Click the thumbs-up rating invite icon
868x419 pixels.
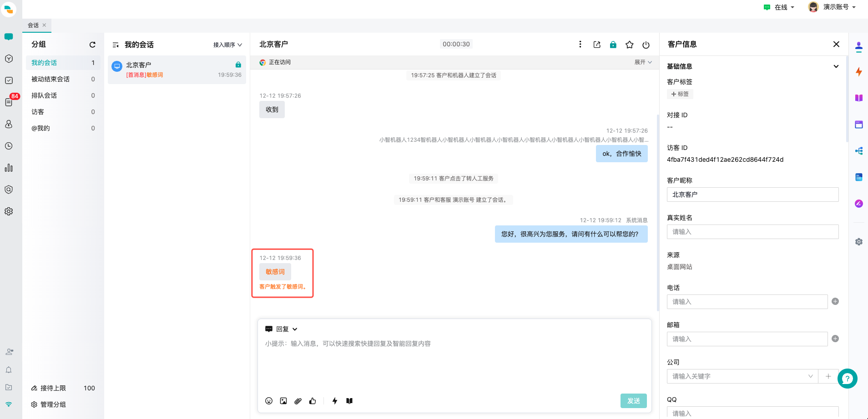point(313,401)
